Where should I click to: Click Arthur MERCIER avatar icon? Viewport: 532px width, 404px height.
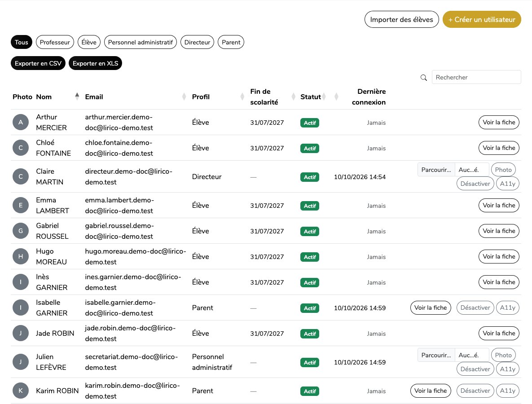tap(21, 123)
